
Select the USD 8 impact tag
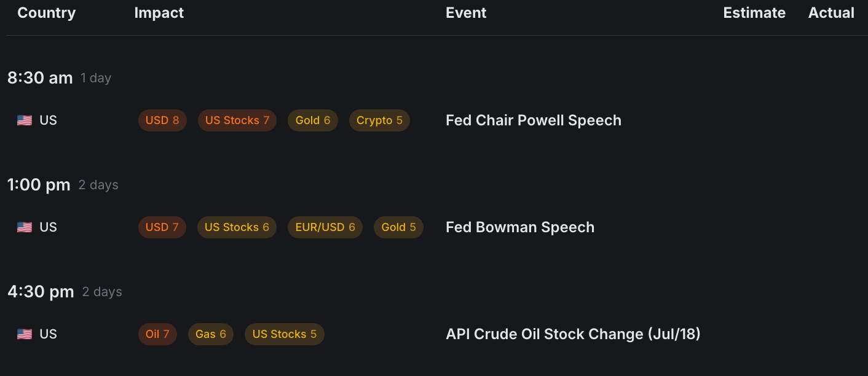coord(162,120)
